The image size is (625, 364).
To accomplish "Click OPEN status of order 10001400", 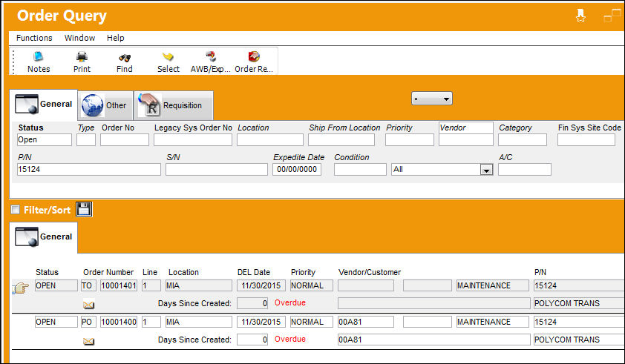I will (56, 322).
